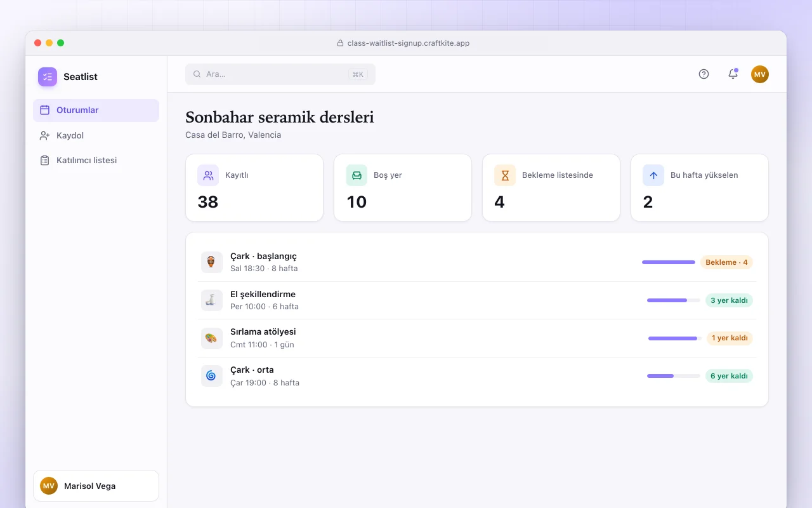This screenshot has height=508, width=812.
Task: Click the Bekleme · 4 badge
Action: click(x=726, y=262)
